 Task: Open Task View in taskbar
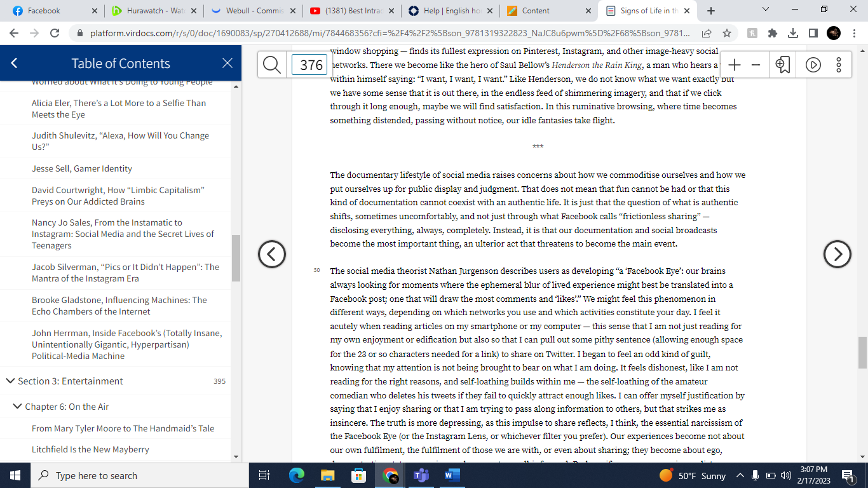pos(265,475)
